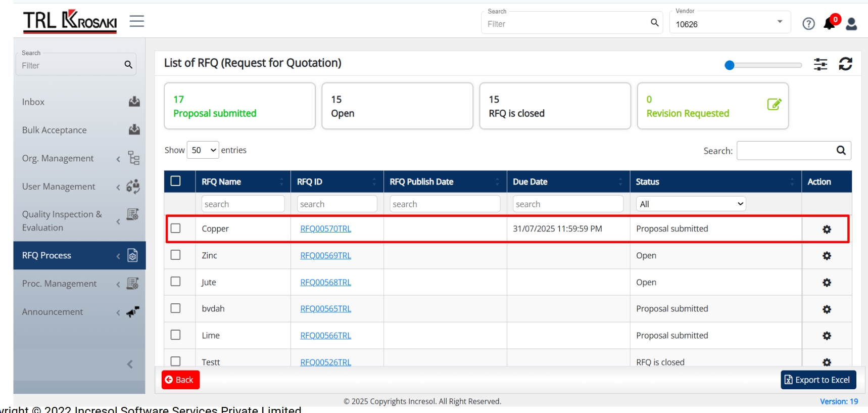
Task: Sort by the Due Date column arrows
Action: [x=620, y=182]
